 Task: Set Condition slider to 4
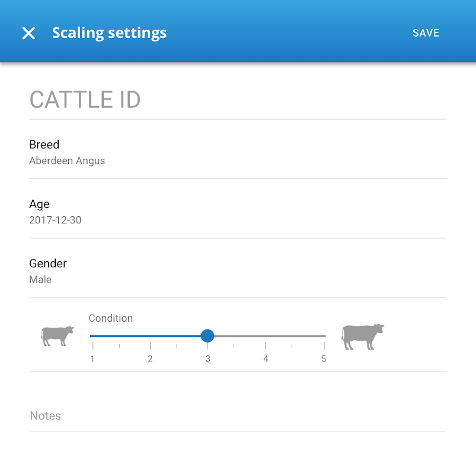point(265,336)
